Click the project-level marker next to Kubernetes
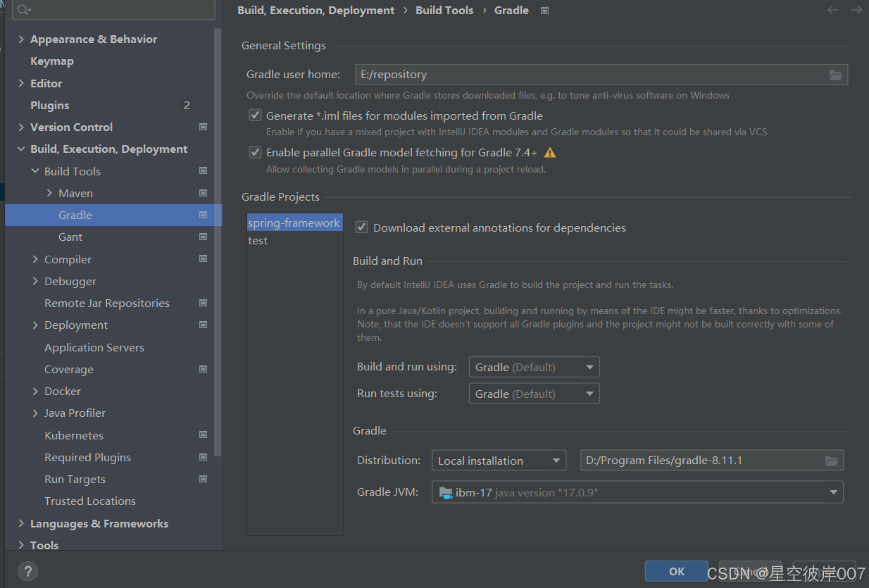The height and width of the screenshot is (588, 869). [204, 435]
